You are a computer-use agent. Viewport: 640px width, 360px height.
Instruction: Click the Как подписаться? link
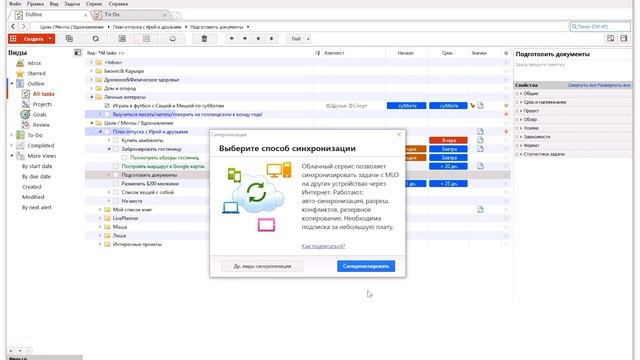point(323,246)
